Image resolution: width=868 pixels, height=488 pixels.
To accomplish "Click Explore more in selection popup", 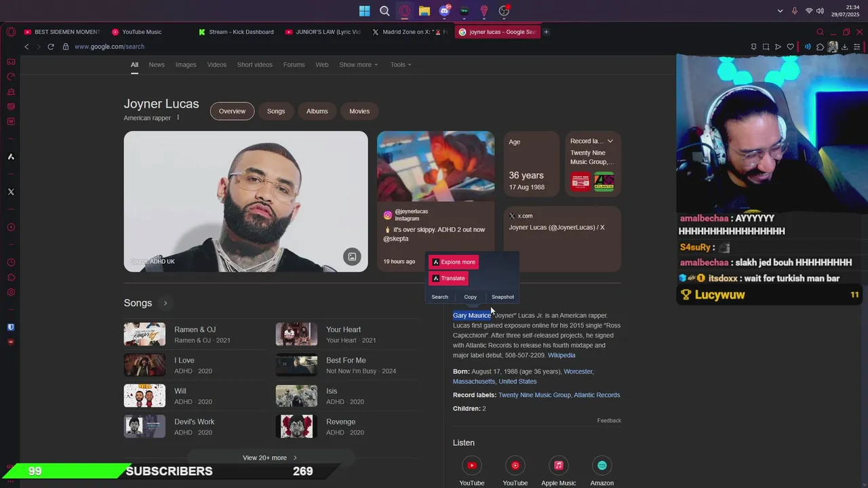I will point(453,262).
